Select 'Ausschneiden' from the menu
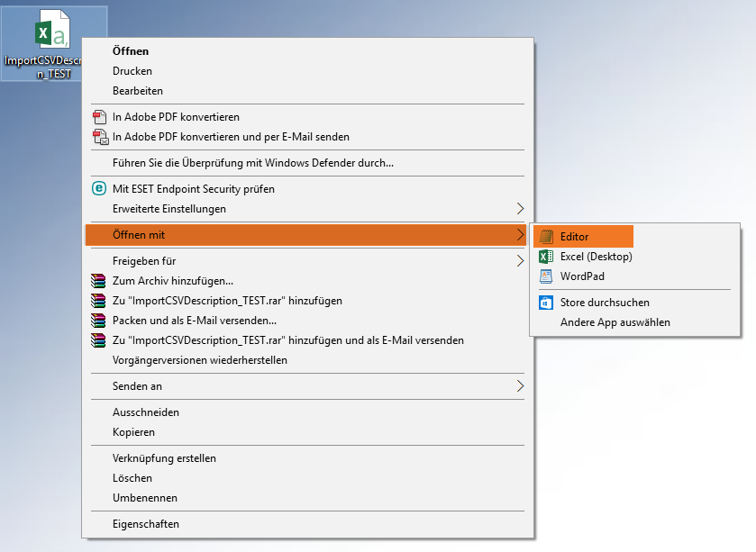The image size is (756, 552). point(308,412)
